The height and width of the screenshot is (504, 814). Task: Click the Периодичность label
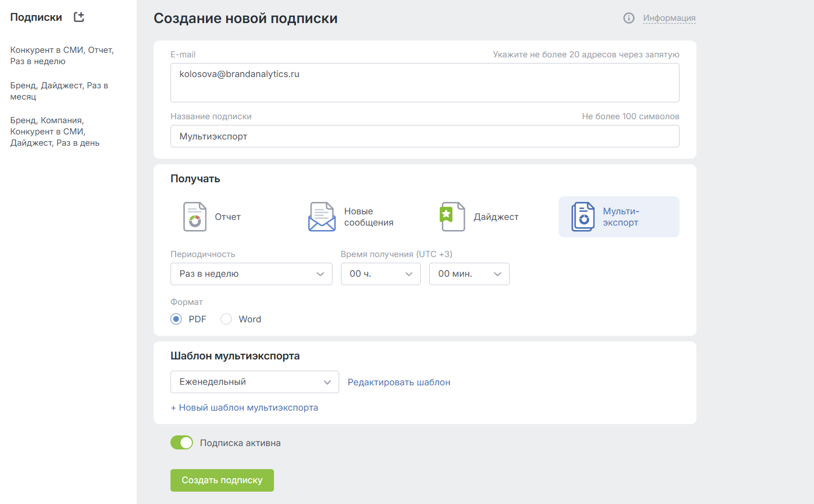[203, 254]
